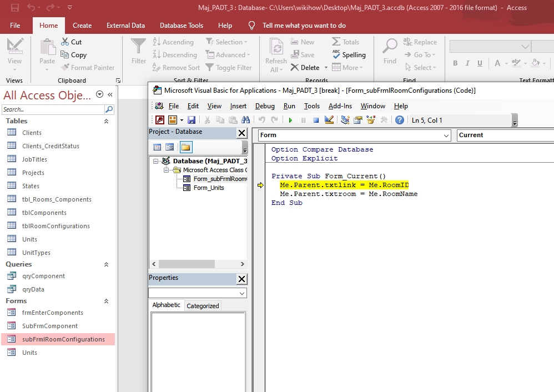Click the font color A button in the ribbon
Image resolution: width=554 pixels, height=392 pixels.
click(497, 63)
